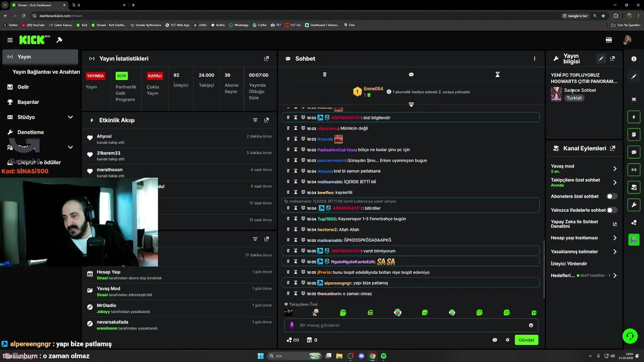Image resolution: width=644 pixels, height=362 pixels.
Task: Filter the Etkinlik Akışı feed
Action: pyautogui.click(x=255, y=120)
